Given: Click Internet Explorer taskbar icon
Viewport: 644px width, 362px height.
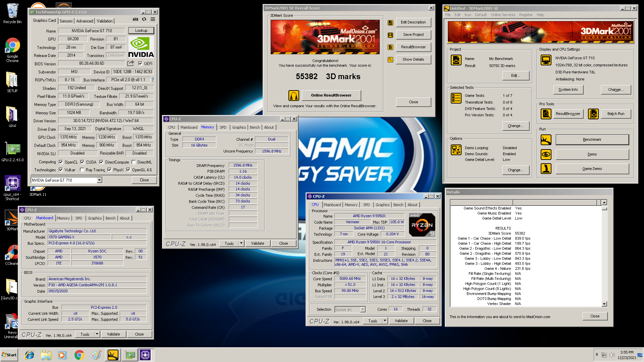Looking at the screenshot, I should tap(30, 355).
